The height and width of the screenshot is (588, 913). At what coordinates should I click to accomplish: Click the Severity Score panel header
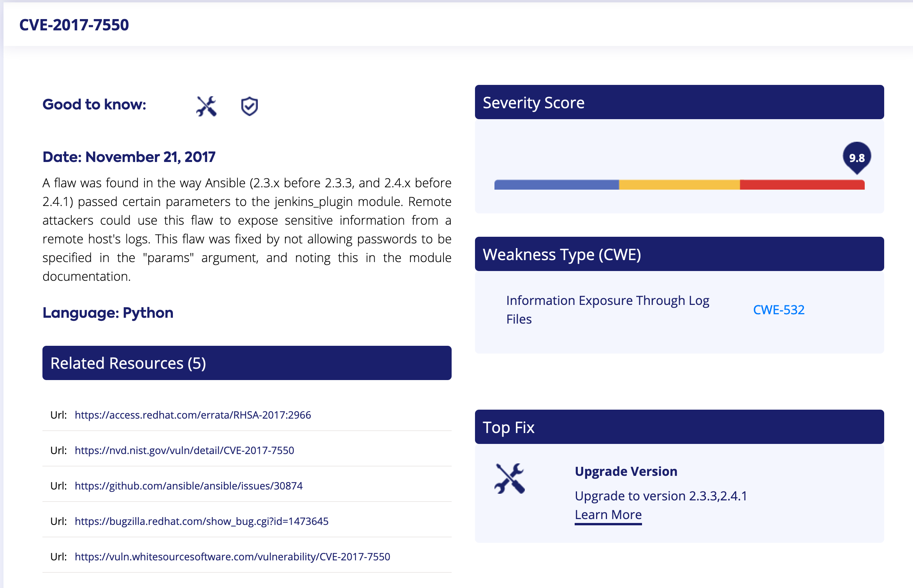point(679,102)
